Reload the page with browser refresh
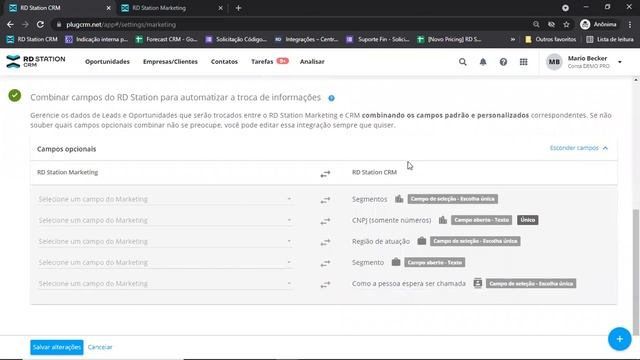640x360 pixels. point(40,24)
